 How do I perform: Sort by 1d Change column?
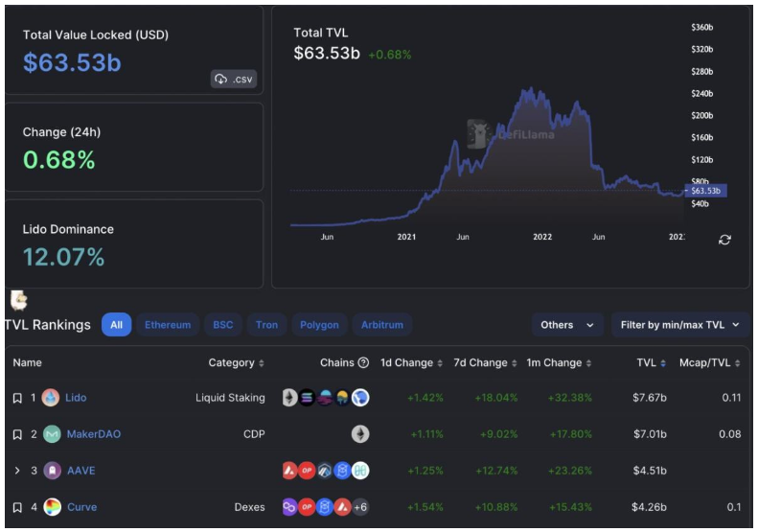point(411,362)
